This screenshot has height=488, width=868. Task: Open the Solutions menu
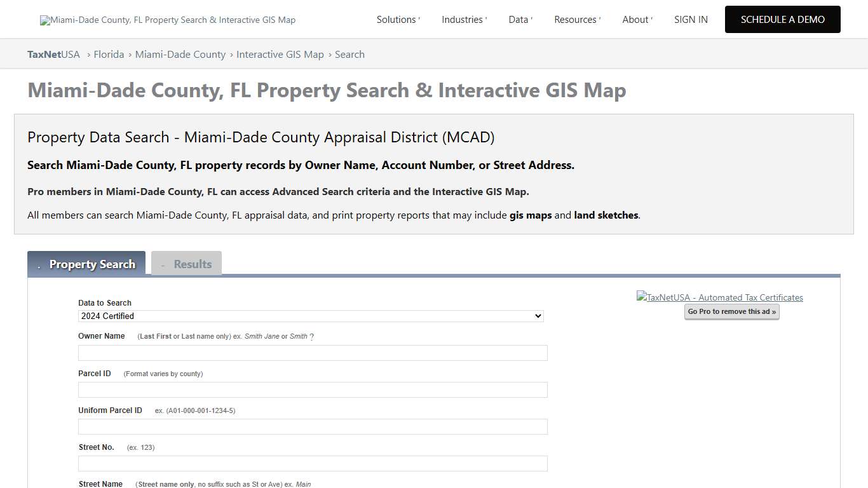point(396,19)
